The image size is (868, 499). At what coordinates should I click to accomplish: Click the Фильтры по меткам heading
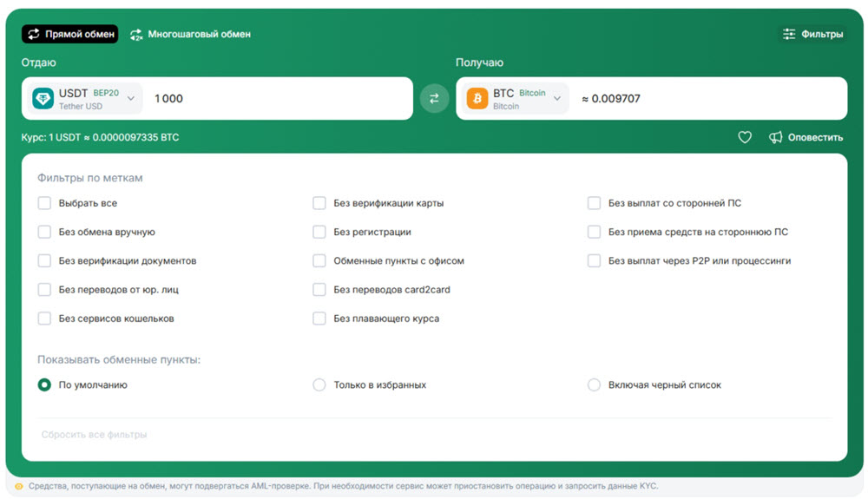(x=90, y=178)
